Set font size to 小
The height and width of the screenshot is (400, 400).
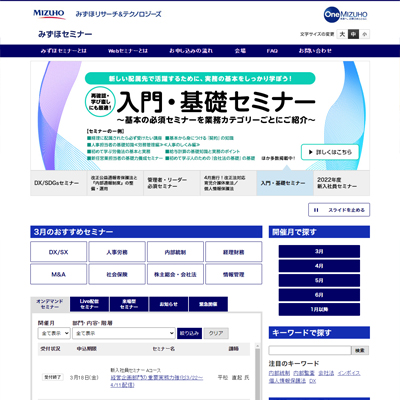point(364,34)
